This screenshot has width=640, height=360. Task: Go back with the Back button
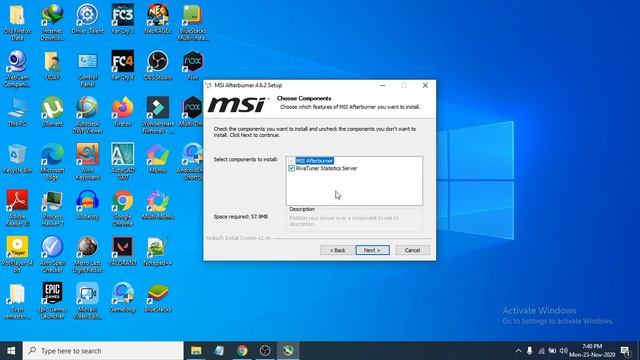point(337,250)
